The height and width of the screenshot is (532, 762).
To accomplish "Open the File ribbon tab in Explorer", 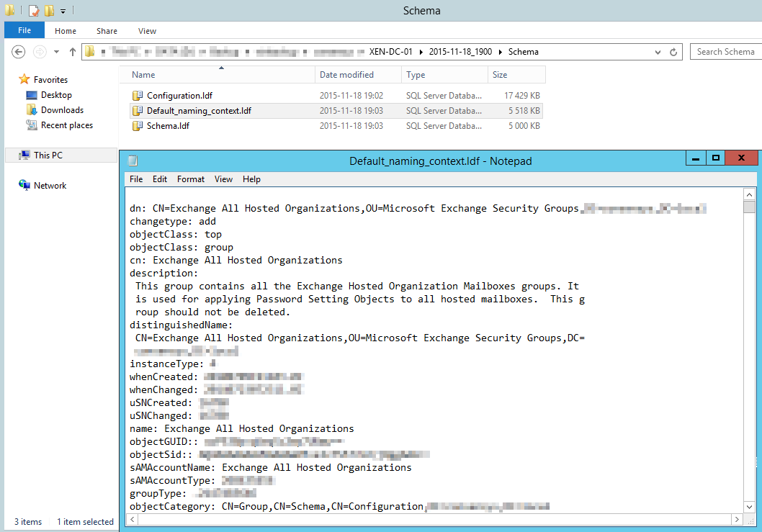I will [x=24, y=30].
